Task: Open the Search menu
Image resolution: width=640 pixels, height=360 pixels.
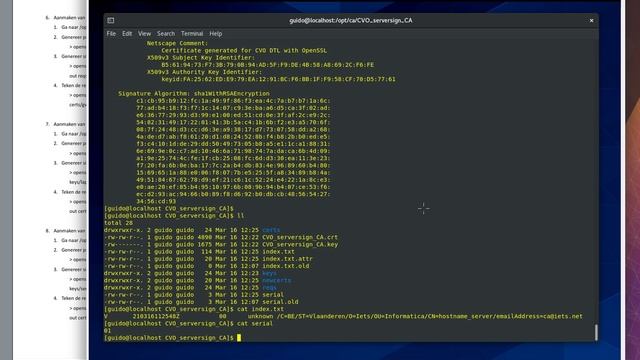Action: [166, 34]
